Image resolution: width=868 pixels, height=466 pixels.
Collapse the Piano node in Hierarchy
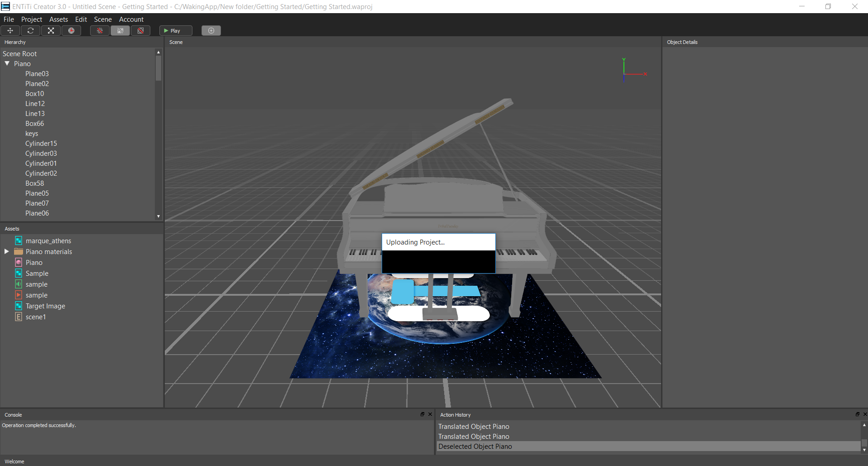pyautogui.click(x=7, y=63)
